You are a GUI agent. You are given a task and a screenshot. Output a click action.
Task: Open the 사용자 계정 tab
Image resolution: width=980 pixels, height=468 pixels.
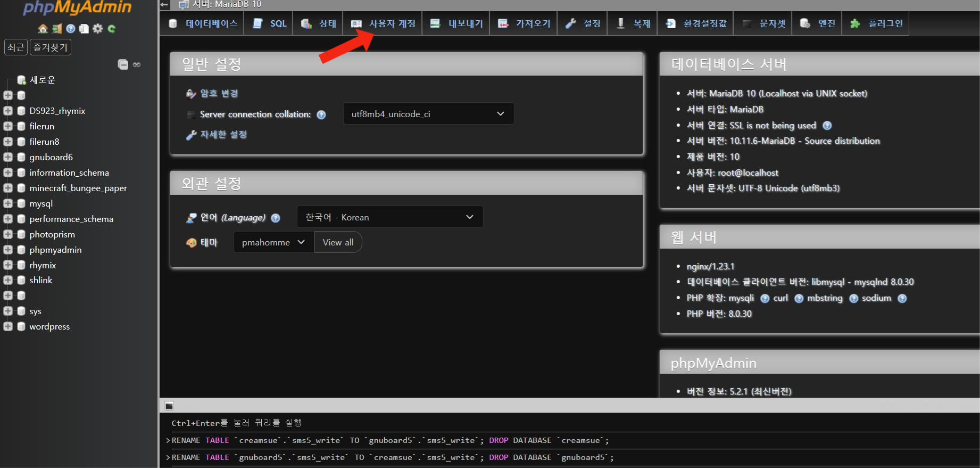point(383,23)
